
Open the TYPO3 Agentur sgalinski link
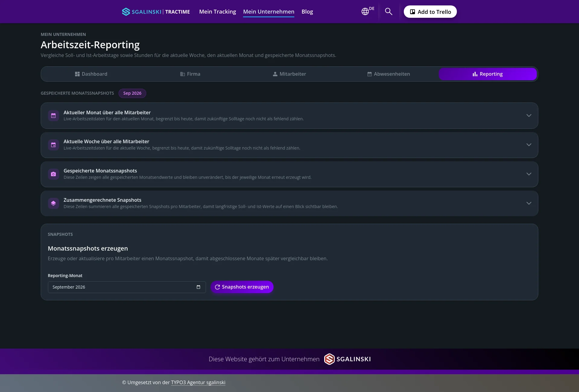[198, 382]
